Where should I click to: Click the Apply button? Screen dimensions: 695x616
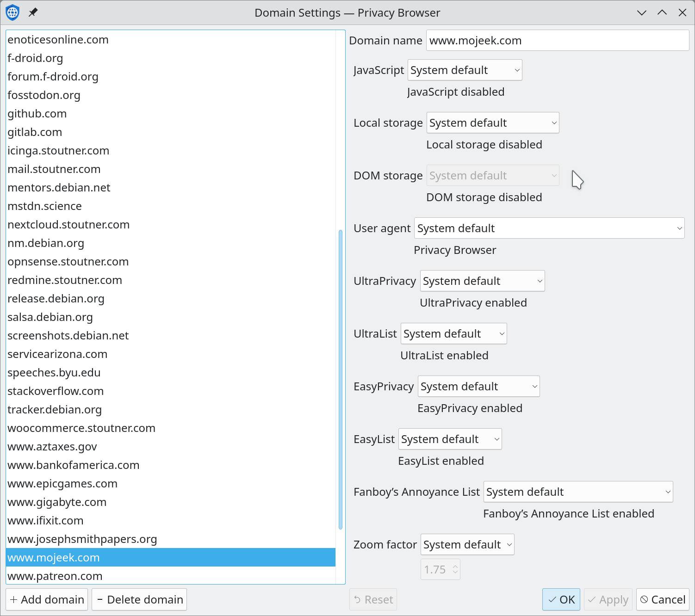click(x=608, y=599)
